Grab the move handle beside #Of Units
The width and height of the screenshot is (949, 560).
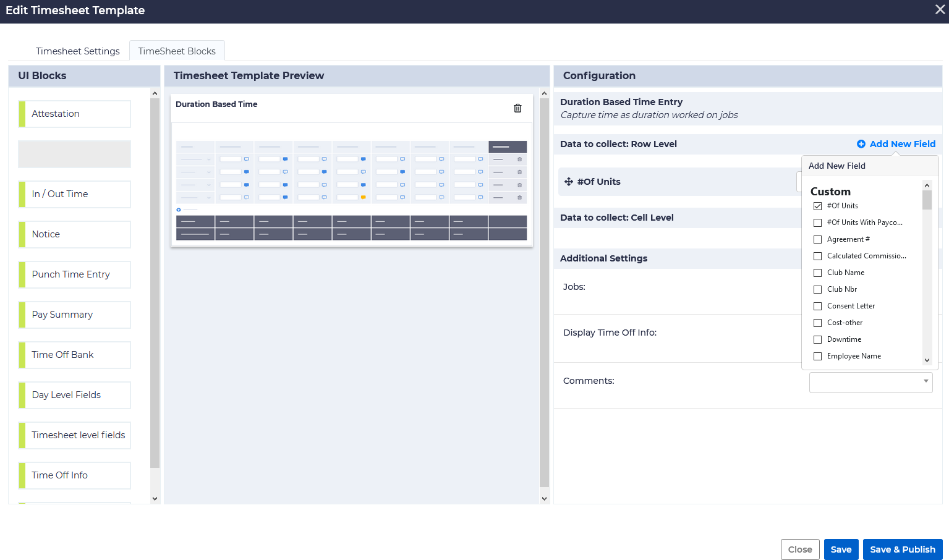[x=568, y=182]
